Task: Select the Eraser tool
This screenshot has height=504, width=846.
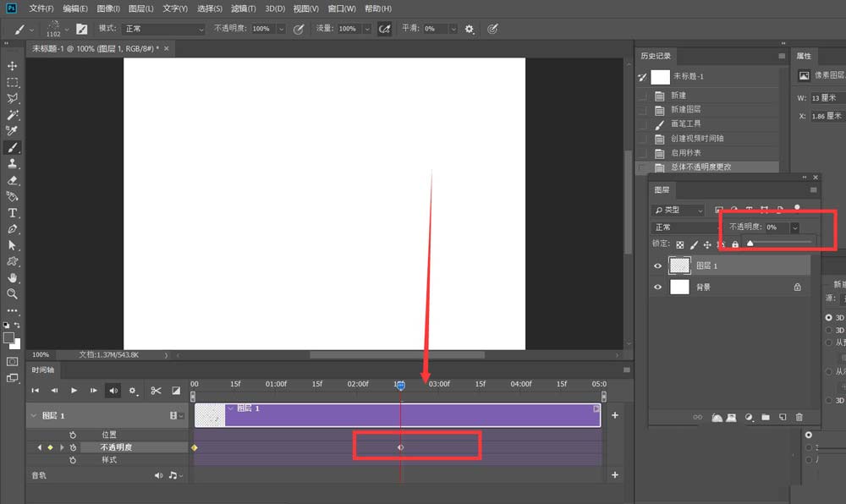Action: (x=12, y=180)
